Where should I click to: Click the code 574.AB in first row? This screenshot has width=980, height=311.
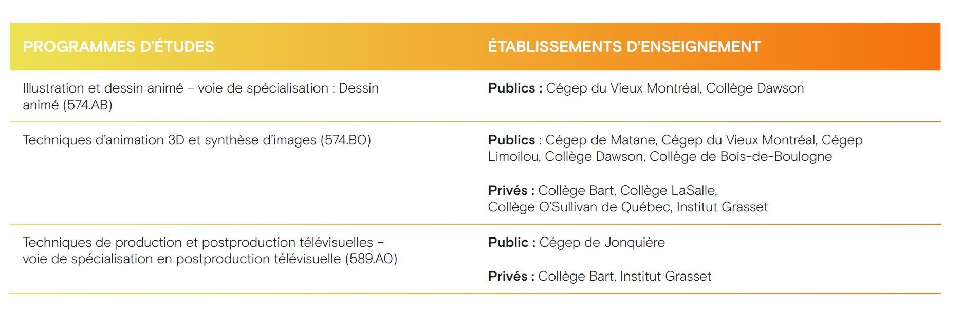[87, 105]
